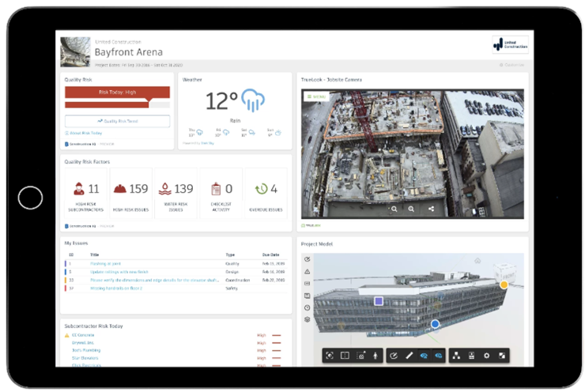
Task: Open Star Elevators subcontractor
Action: click(85, 358)
